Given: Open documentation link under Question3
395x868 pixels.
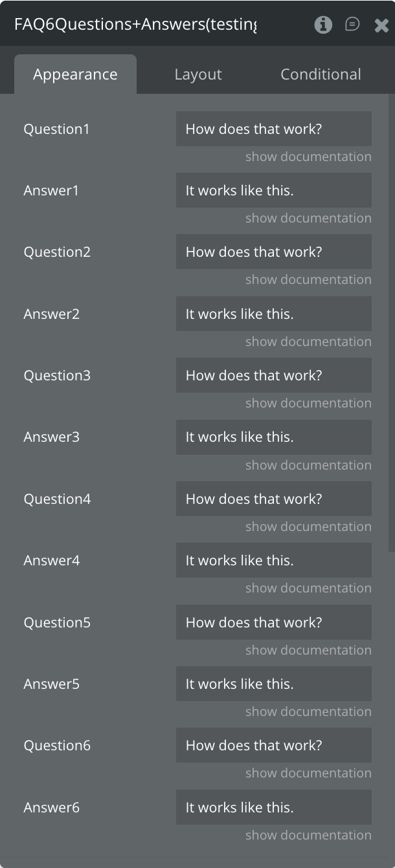Looking at the screenshot, I should click(x=308, y=403).
